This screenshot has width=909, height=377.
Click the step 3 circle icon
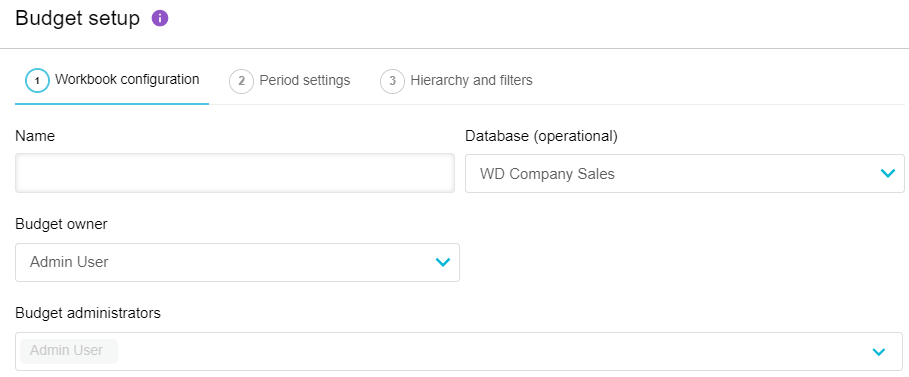click(392, 81)
